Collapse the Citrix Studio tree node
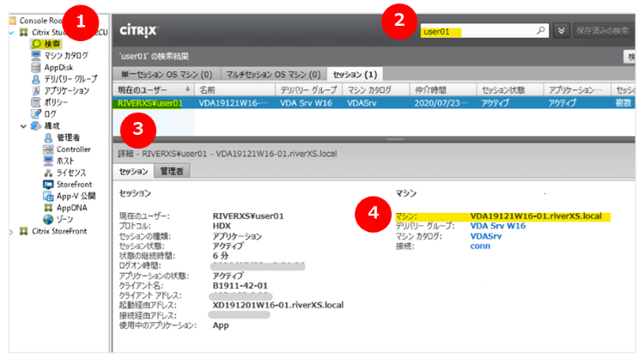This screenshot has height=359, width=644. pos(11,33)
